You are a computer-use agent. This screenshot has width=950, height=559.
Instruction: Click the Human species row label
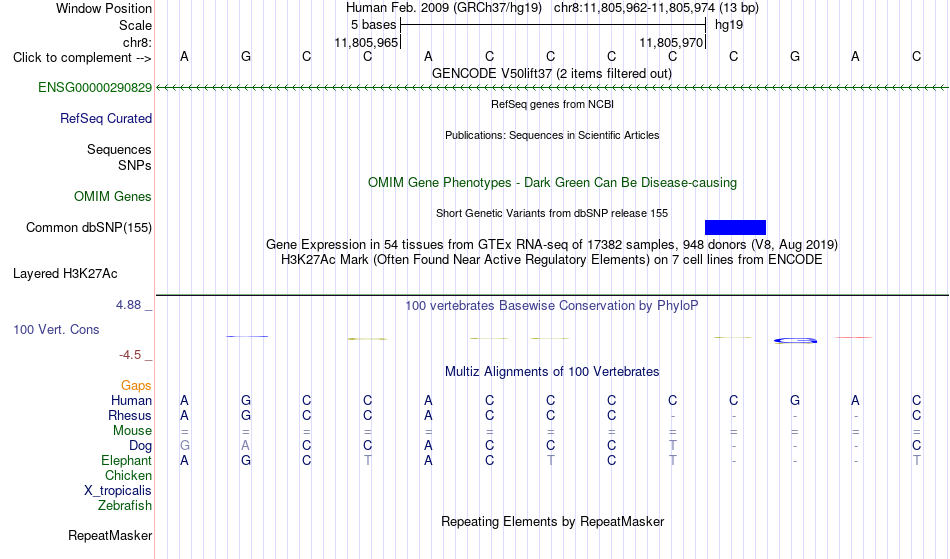click(x=131, y=401)
